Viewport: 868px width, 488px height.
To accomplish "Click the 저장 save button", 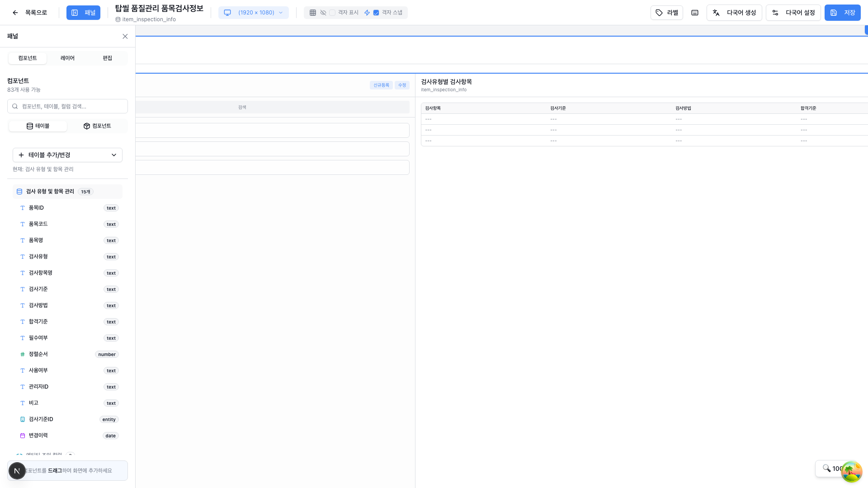I will (x=842, y=13).
